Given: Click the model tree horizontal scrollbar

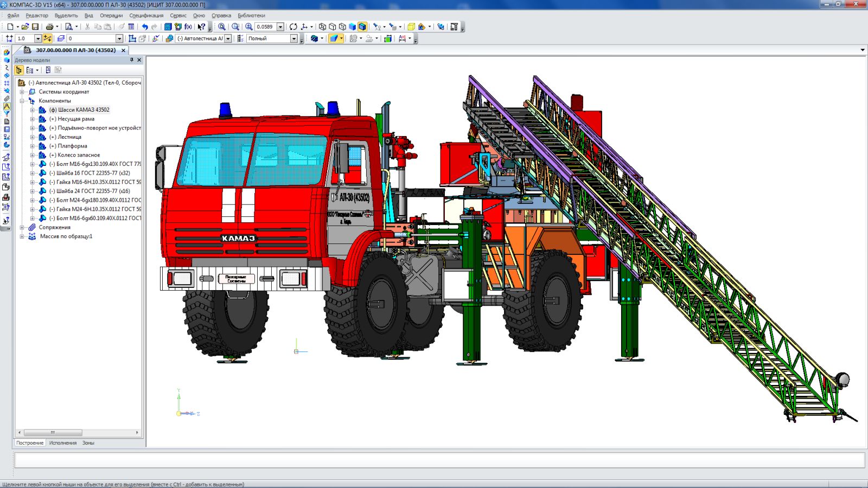Looking at the screenshot, I should (x=53, y=433).
